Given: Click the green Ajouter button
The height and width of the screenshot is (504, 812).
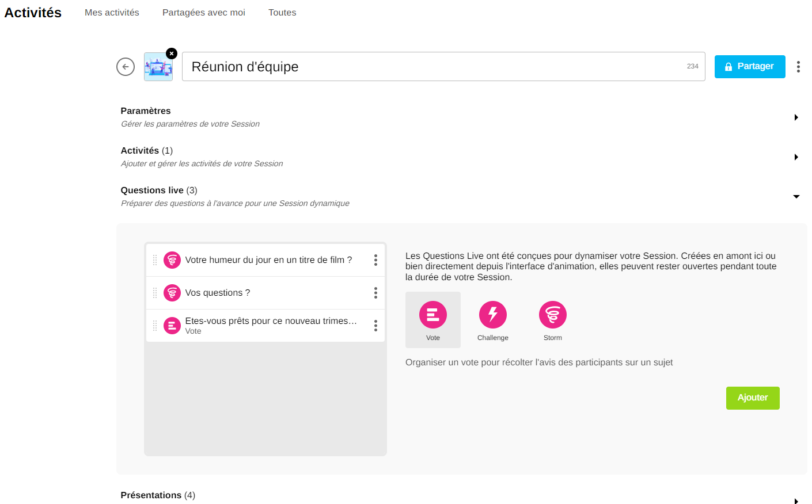Looking at the screenshot, I should (752, 398).
